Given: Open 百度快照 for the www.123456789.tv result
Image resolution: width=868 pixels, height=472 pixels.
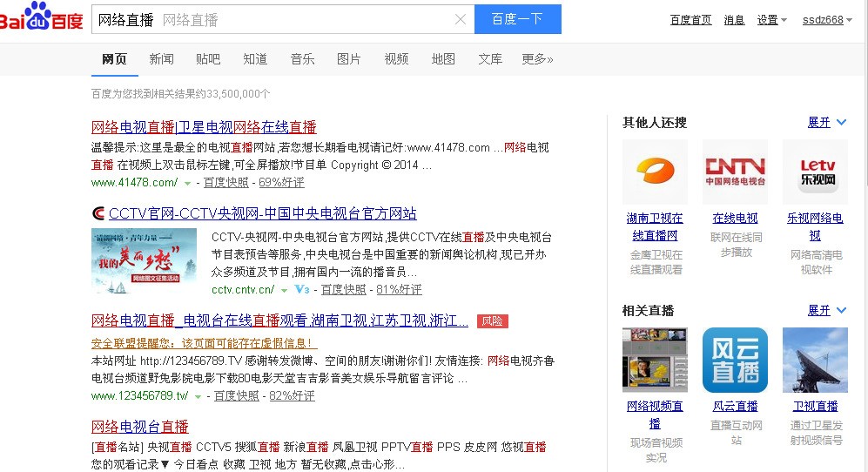Looking at the screenshot, I should [237, 395].
